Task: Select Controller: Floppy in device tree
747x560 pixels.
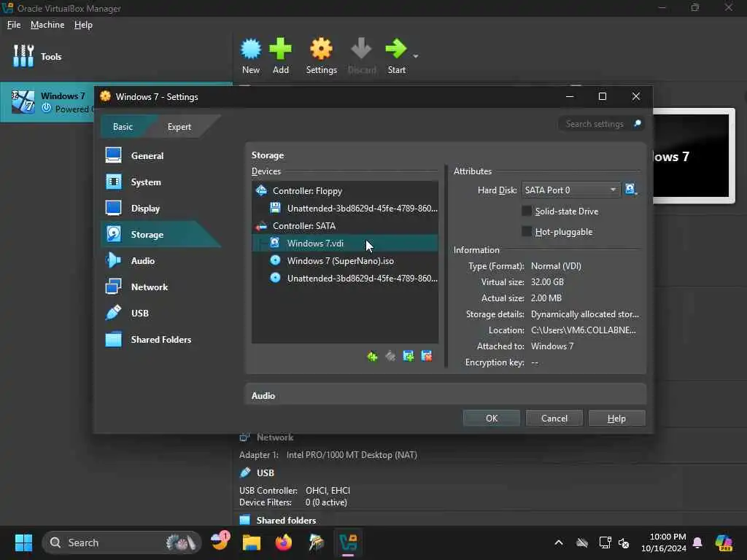Action: pos(345,191)
